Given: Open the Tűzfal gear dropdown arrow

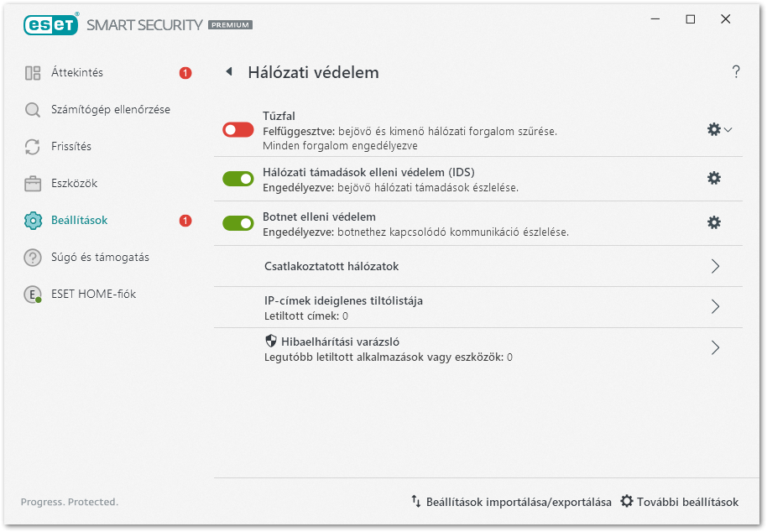Looking at the screenshot, I should pos(728,130).
